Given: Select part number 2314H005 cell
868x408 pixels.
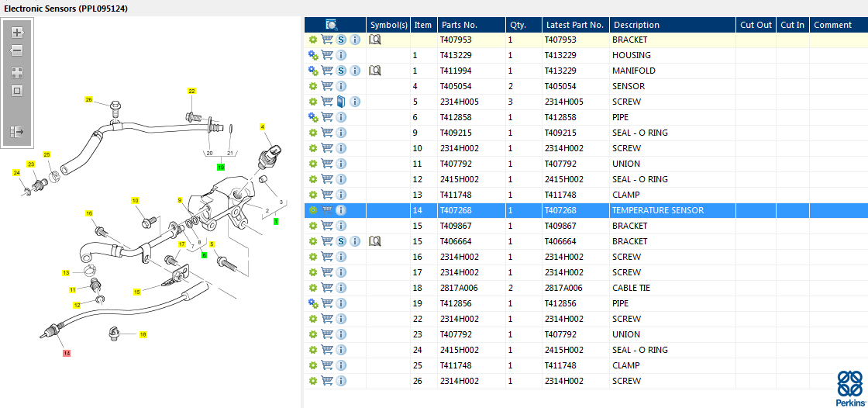Looking at the screenshot, I should [x=471, y=102].
